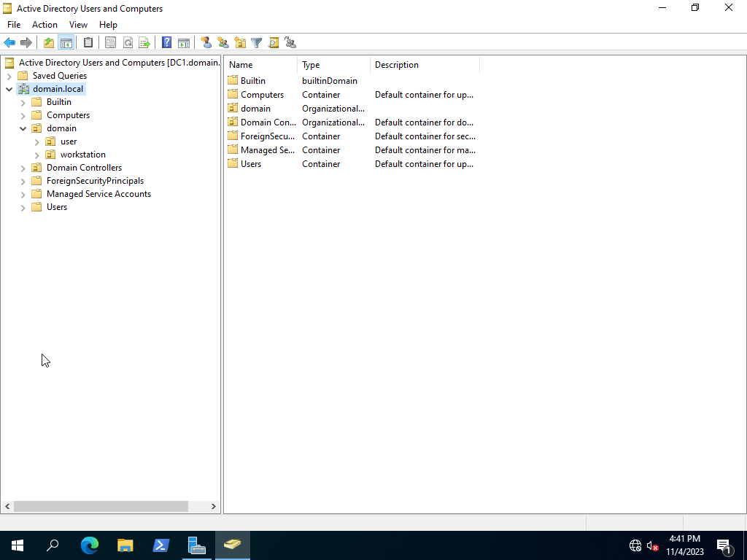Click Add to group toolbar icon
747x560 pixels.
(x=290, y=43)
